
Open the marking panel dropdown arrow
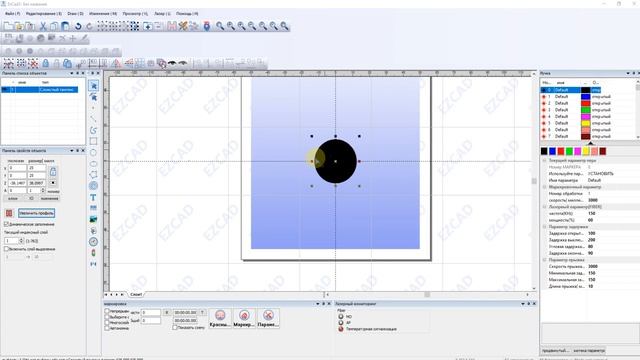point(318,304)
